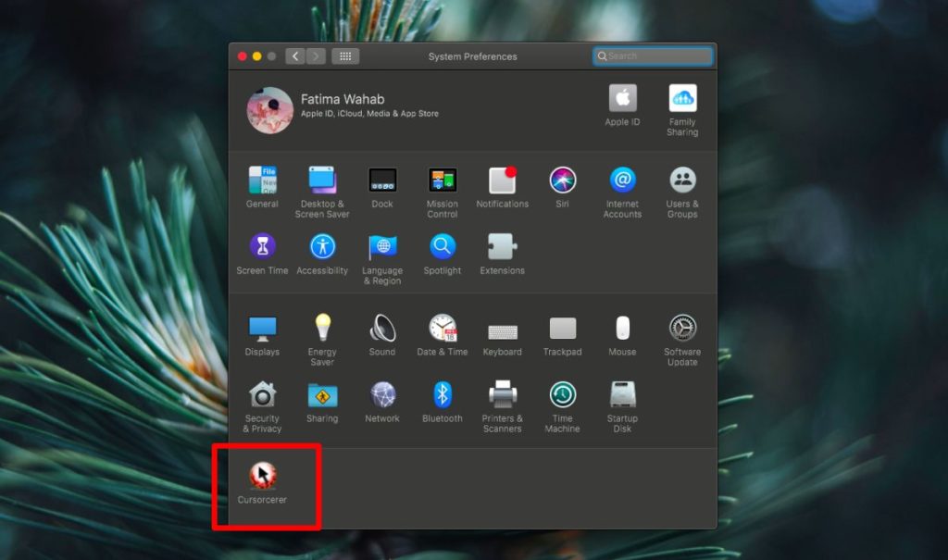948x560 pixels.
Task: Open Mission Control preferences
Action: click(x=442, y=180)
